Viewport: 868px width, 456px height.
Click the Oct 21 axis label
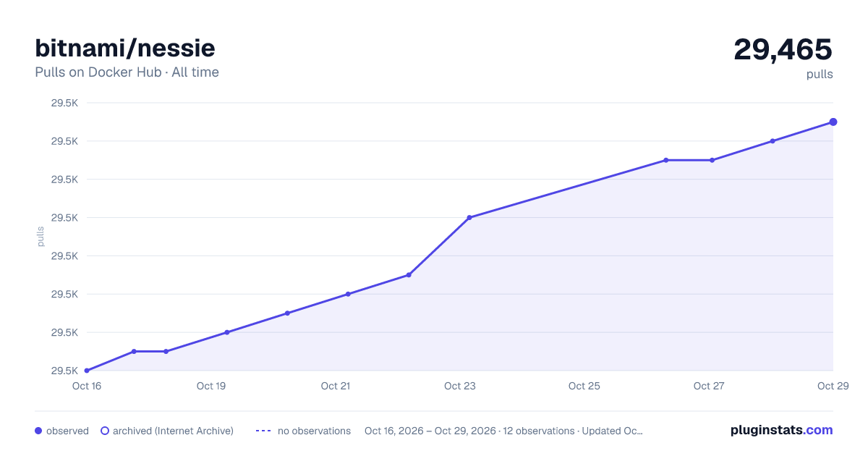pos(336,386)
